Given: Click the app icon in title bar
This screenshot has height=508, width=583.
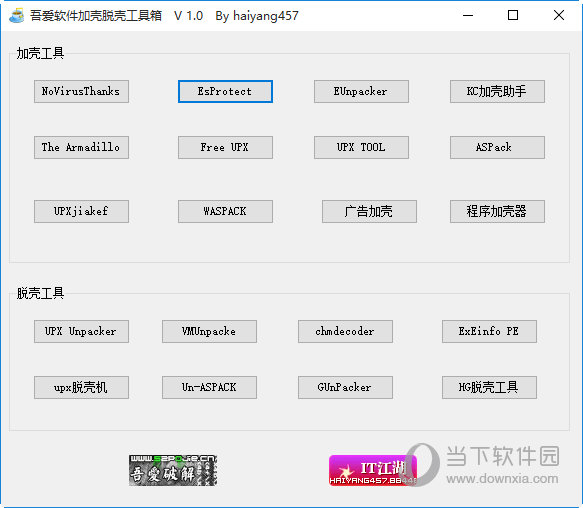Looking at the screenshot, I should coord(16,15).
